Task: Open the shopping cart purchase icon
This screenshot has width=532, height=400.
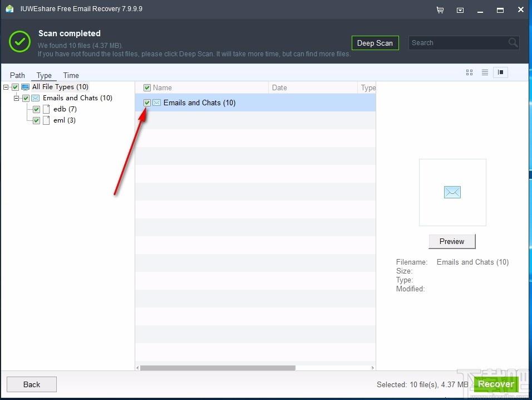Action: 440,10
